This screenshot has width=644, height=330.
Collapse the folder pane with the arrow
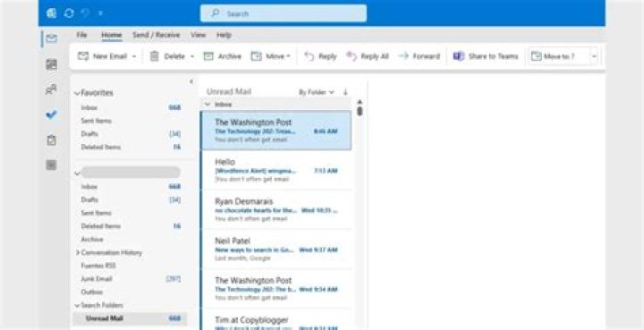[x=191, y=81]
